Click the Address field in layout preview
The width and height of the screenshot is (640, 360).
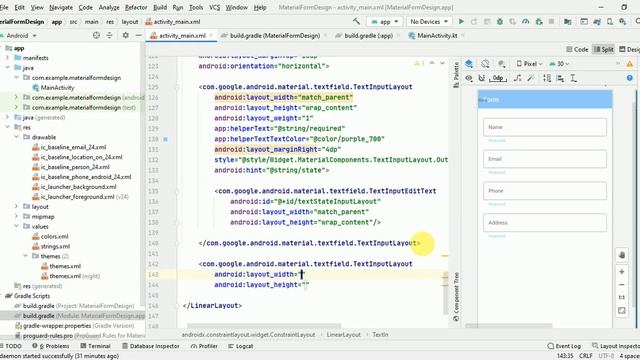544,222
